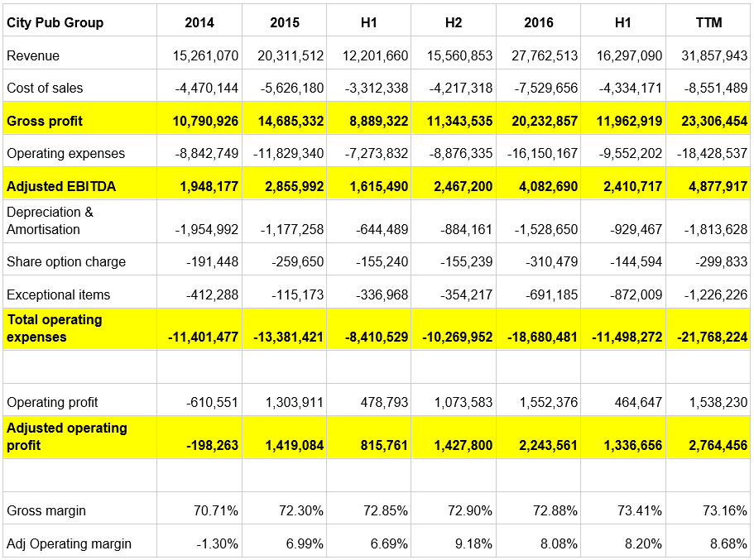Click Cost of sales value -7,529,656

point(545,88)
